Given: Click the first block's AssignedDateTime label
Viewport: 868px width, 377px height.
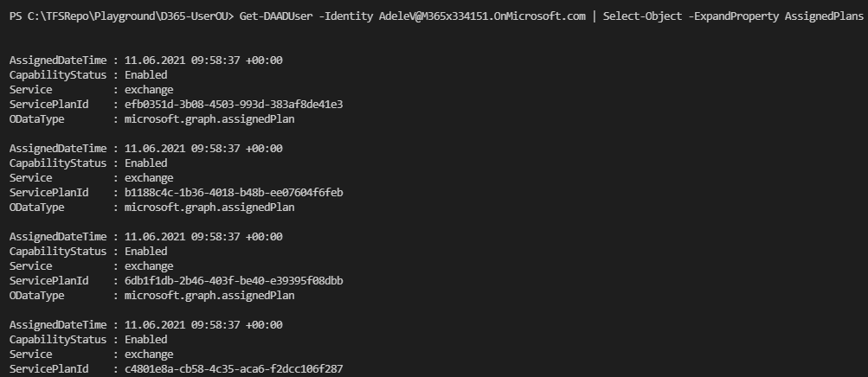Looking at the screenshot, I should (58, 61).
